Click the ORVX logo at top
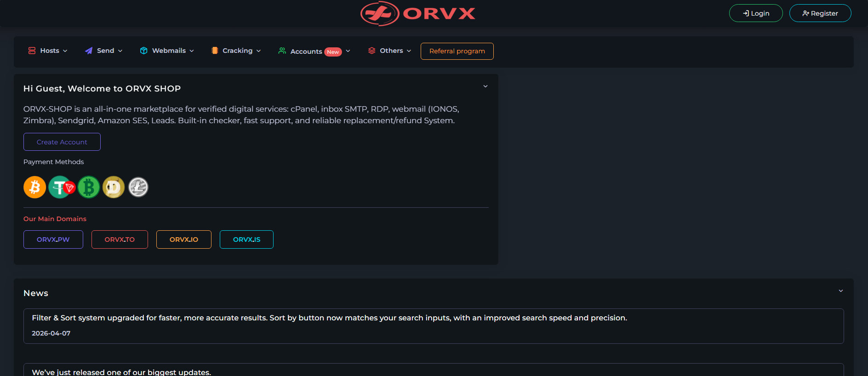The image size is (868, 376). pos(418,14)
